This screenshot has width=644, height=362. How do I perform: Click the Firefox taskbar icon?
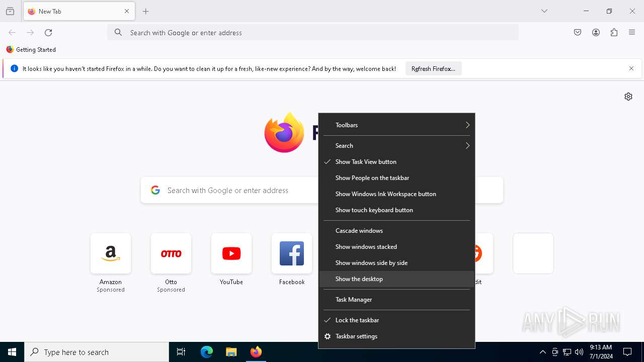coord(256,352)
